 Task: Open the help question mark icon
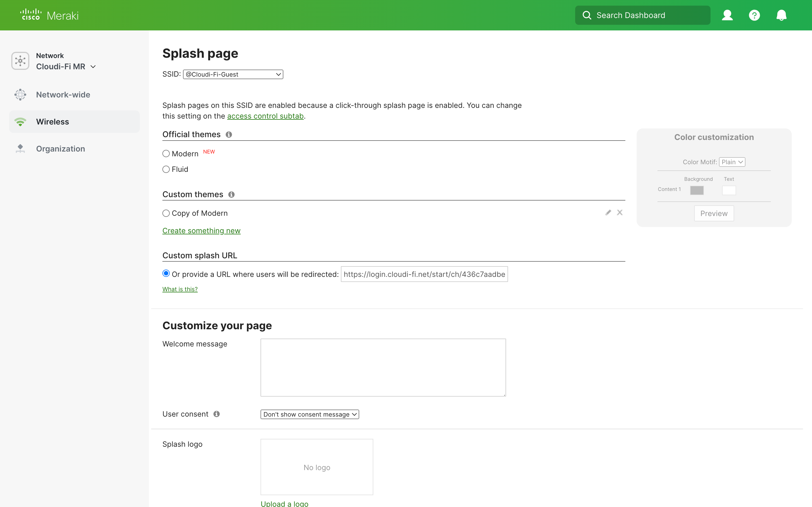coord(754,15)
